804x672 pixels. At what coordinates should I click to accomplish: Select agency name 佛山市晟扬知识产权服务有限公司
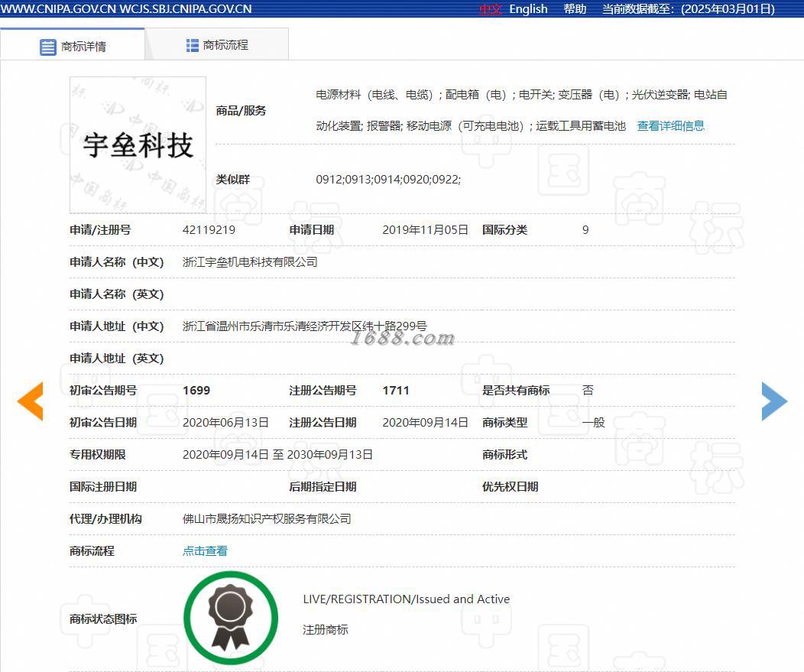[267, 519]
